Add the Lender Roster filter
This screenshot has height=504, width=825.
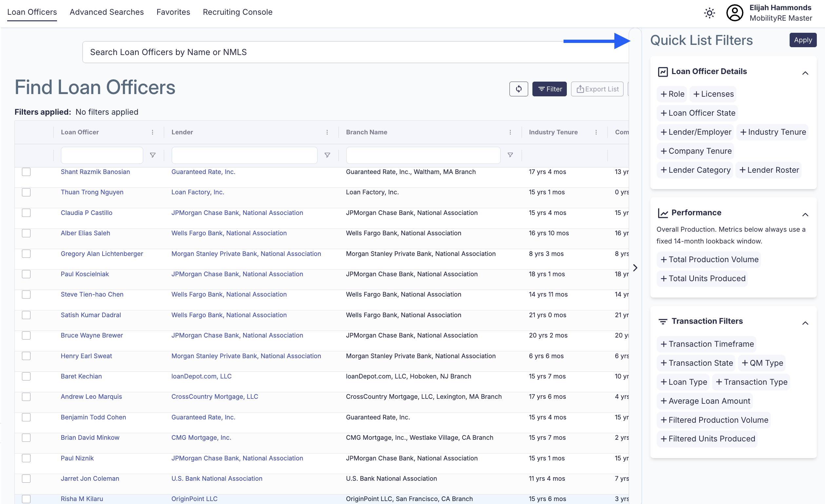[x=769, y=170]
